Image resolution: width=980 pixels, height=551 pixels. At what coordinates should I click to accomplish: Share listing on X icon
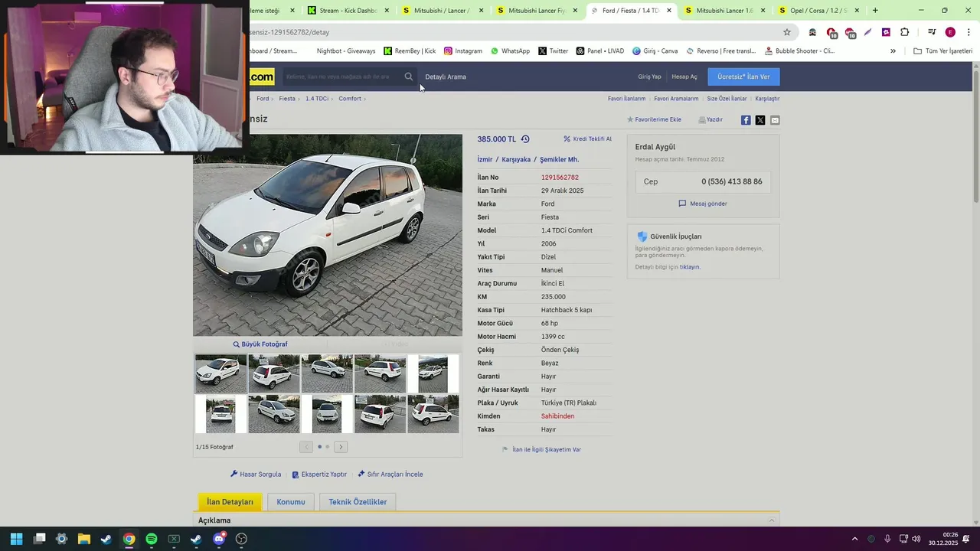tap(760, 120)
